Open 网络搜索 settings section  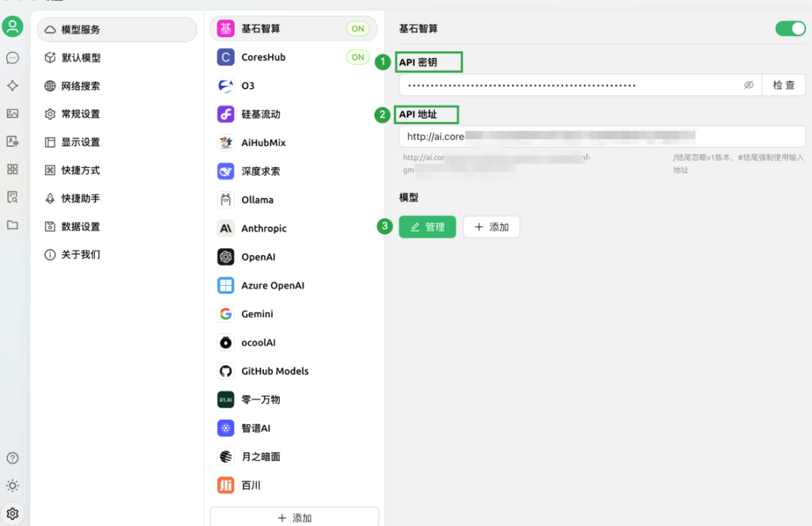[x=117, y=86]
